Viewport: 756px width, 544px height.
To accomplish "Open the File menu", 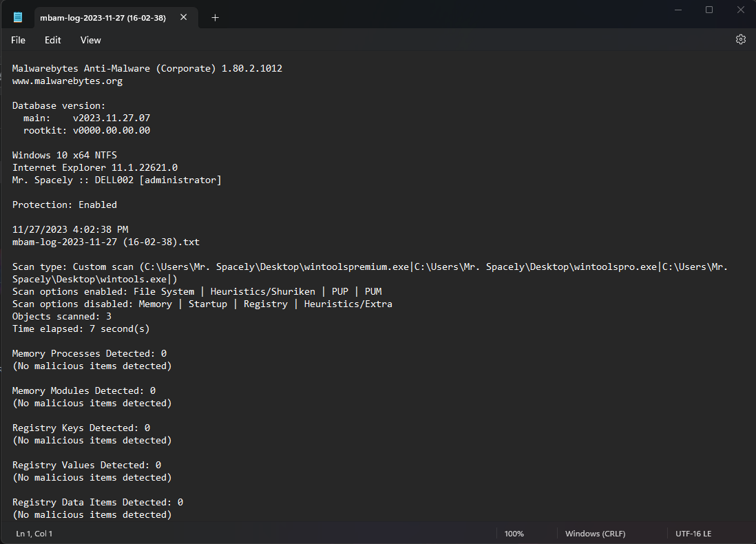I will tap(19, 40).
